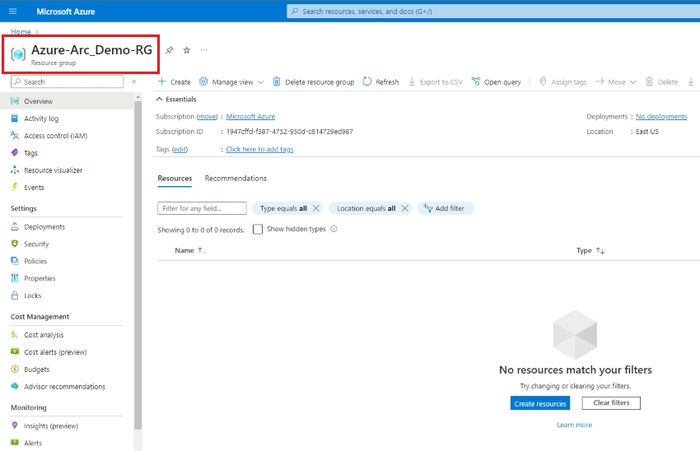Open the No deployments link

(x=661, y=117)
